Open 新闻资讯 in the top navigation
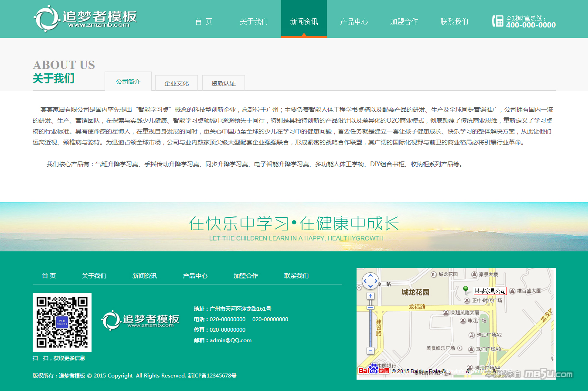 point(304,21)
